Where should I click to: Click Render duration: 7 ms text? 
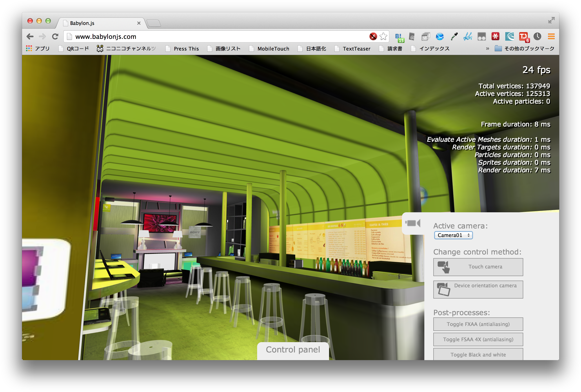coord(514,170)
